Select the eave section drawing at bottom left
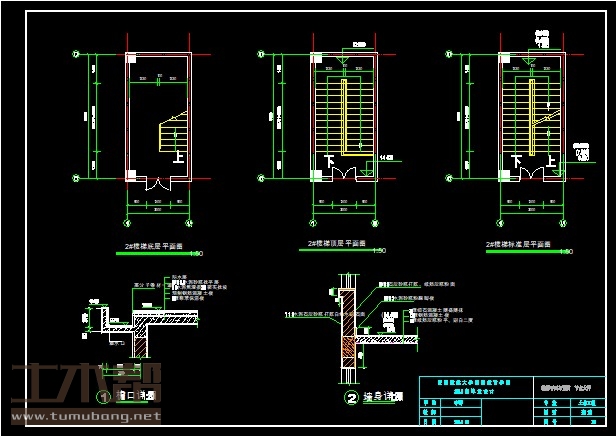616x436 pixels. [140, 325]
